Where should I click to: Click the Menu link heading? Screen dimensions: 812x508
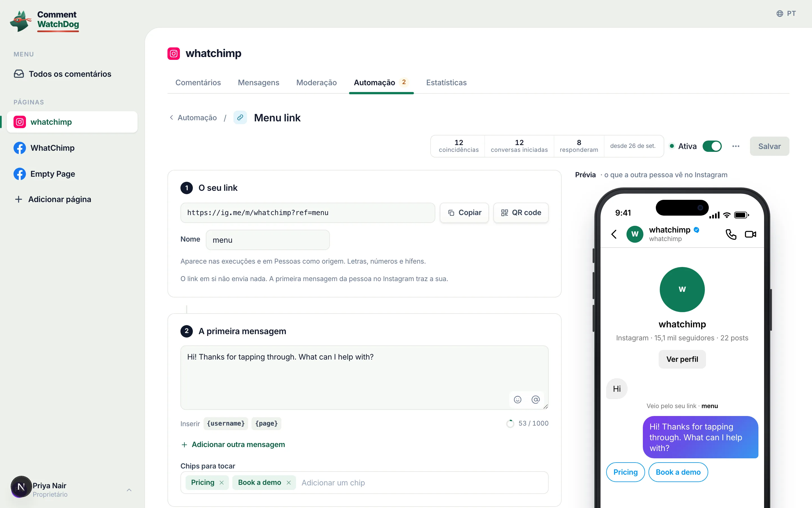(x=277, y=118)
